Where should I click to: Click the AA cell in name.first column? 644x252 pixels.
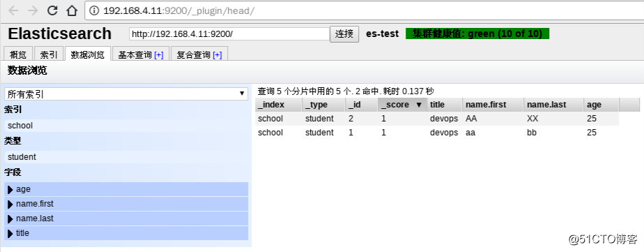tap(493, 119)
